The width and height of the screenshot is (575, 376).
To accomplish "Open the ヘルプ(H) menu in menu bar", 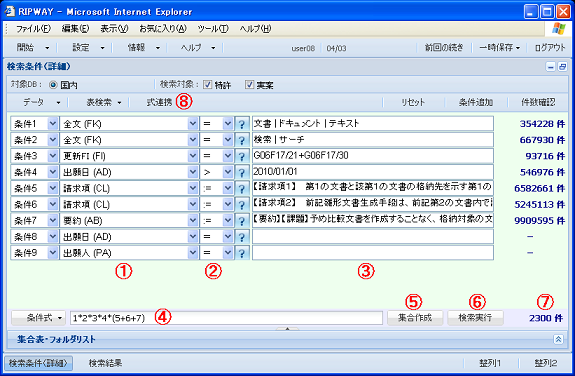I will [x=255, y=29].
